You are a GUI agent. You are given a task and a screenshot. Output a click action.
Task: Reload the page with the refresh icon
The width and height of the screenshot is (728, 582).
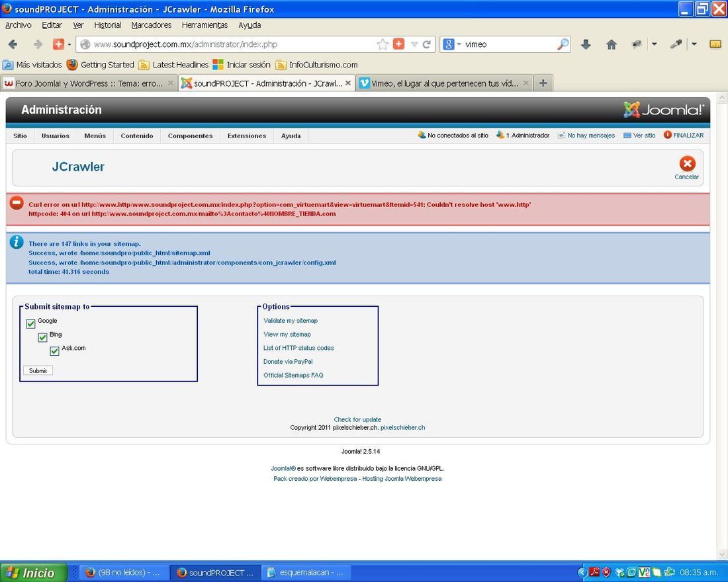tap(427, 44)
